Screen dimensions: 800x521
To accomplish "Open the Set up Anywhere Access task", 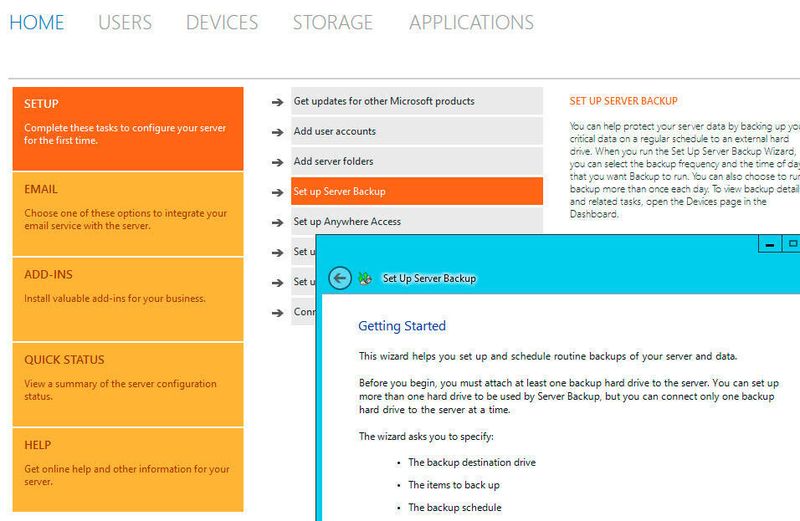I will pos(417,221).
